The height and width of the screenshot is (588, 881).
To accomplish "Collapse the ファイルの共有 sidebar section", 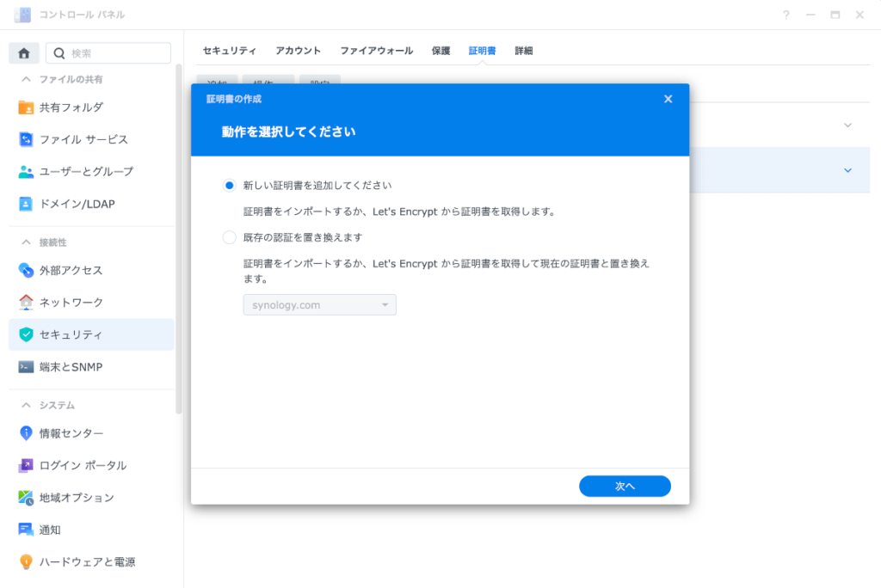I will click(x=27, y=79).
